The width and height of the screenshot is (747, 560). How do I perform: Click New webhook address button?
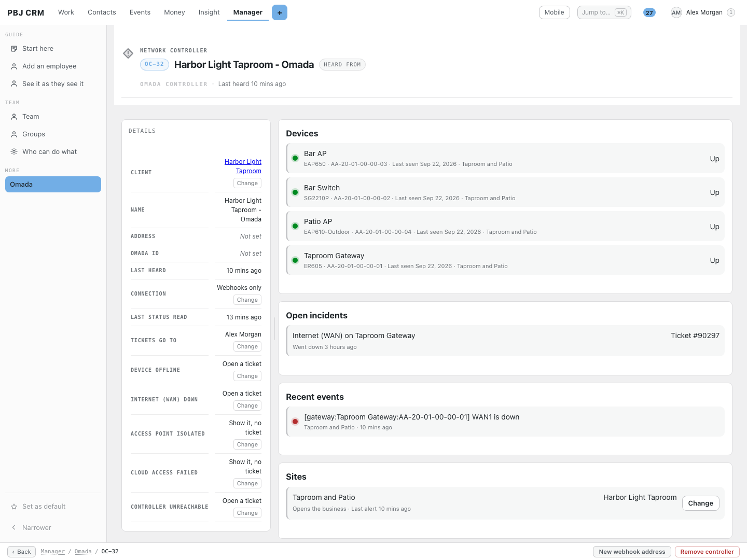click(x=632, y=552)
